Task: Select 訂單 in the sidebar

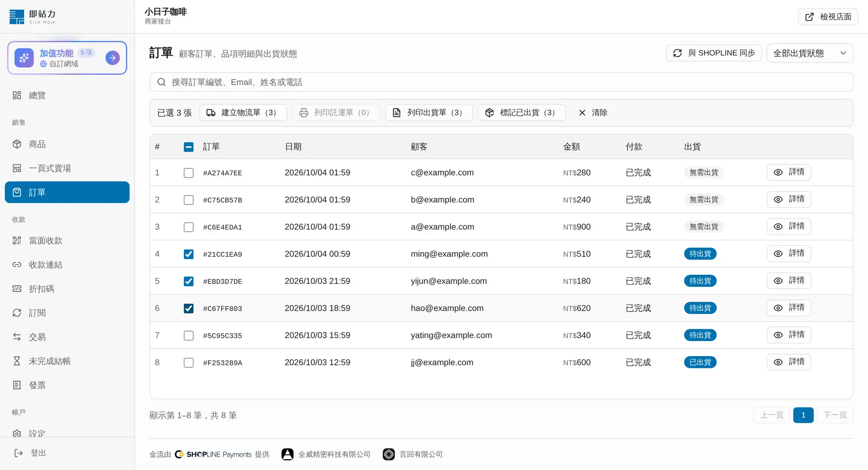Action: tap(67, 192)
